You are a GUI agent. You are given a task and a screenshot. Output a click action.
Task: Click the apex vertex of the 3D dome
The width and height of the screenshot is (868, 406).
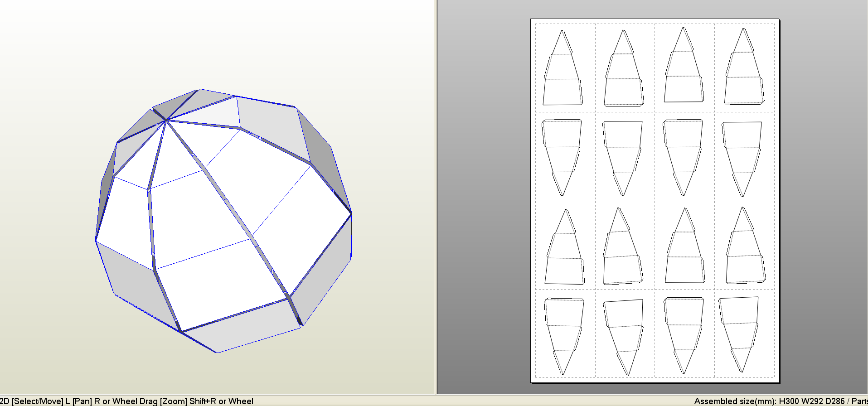click(x=167, y=120)
